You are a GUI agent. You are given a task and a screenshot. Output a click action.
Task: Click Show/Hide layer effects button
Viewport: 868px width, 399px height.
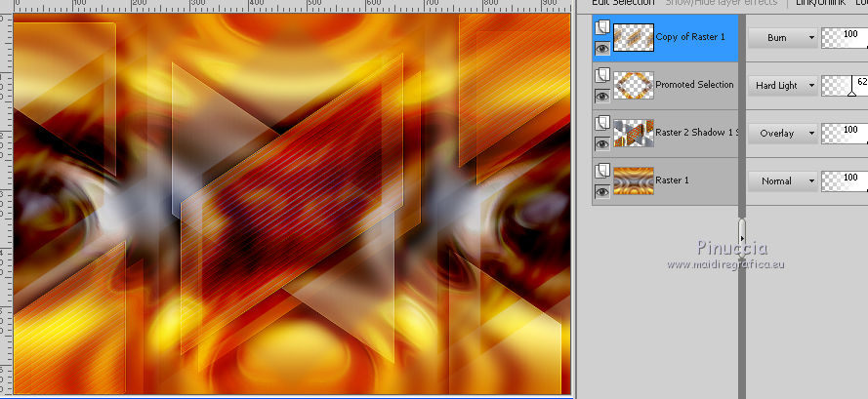tap(722, 3)
